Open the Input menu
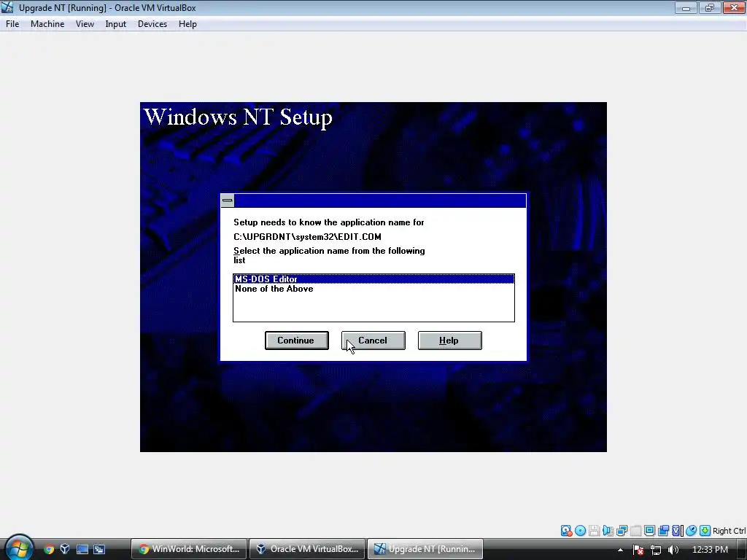Viewport: 747px width, 560px height. coord(116,24)
